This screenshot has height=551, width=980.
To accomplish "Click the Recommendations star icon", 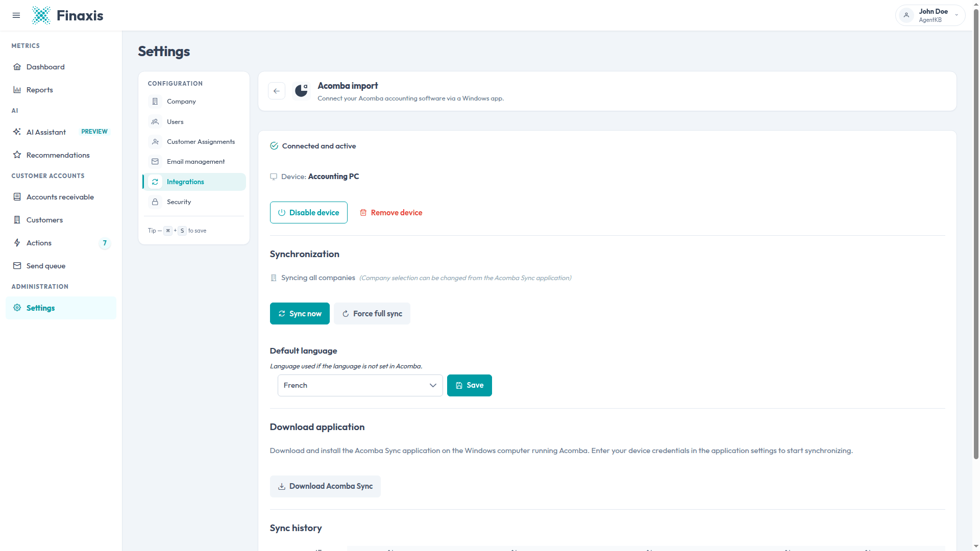I will click(17, 155).
